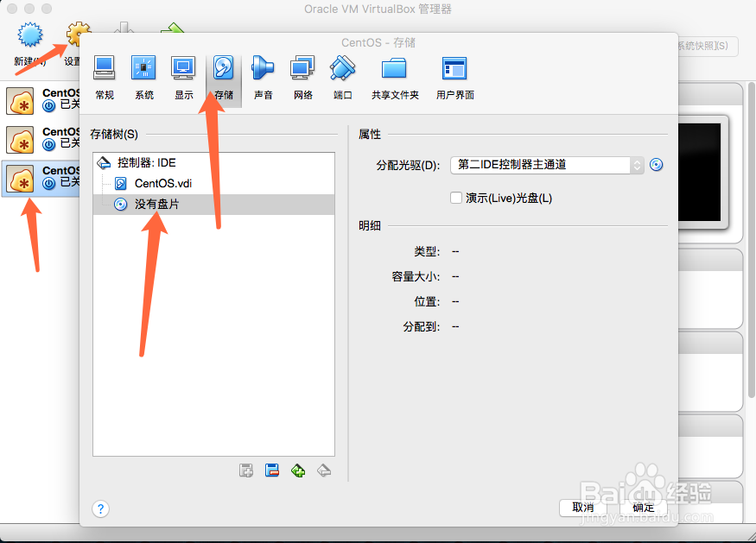Viewport: 756px width, 543px height.
Task: Click the remove controller icon below storage tree
Action: tap(272, 470)
